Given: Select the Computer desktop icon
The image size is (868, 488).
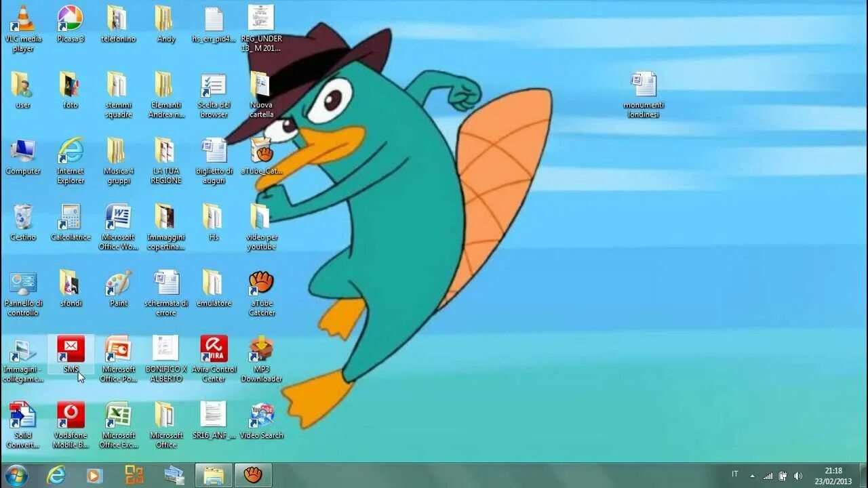Looking at the screenshot, I should pyautogui.click(x=23, y=156).
